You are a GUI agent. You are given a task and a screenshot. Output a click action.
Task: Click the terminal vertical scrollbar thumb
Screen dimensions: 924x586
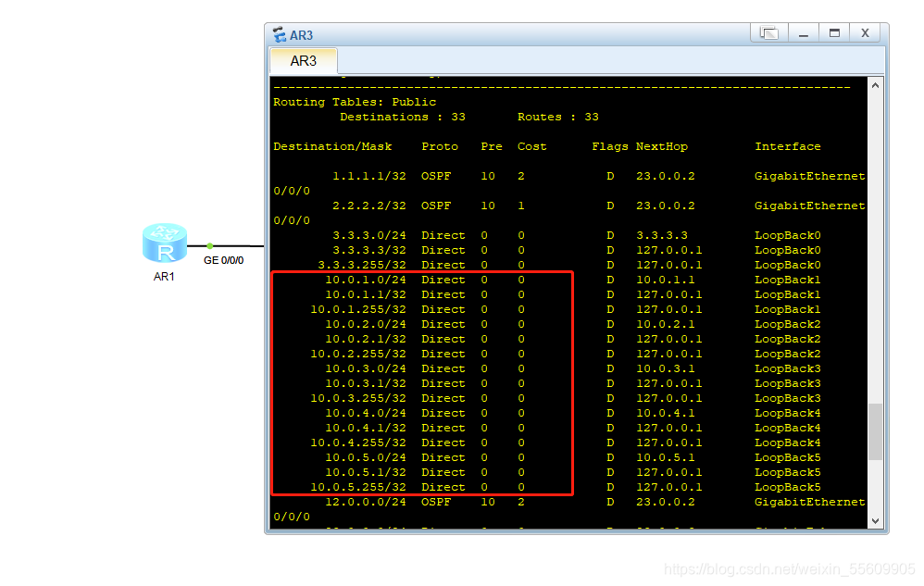(x=876, y=431)
